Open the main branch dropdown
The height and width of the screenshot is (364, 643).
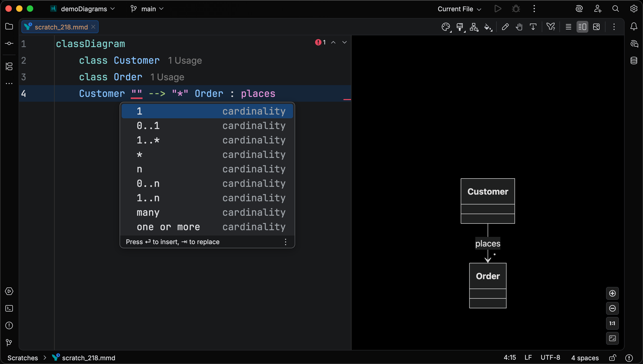tap(147, 9)
